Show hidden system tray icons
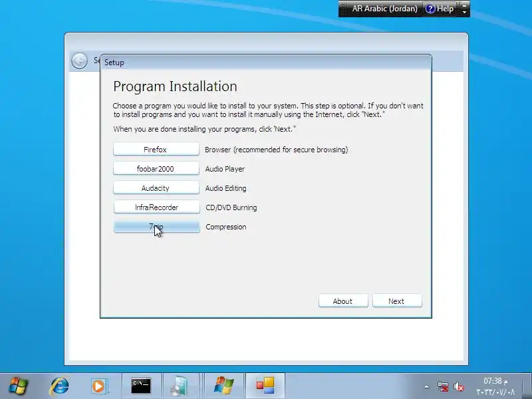This screenshot has height=399, width=532. [426, 386]
